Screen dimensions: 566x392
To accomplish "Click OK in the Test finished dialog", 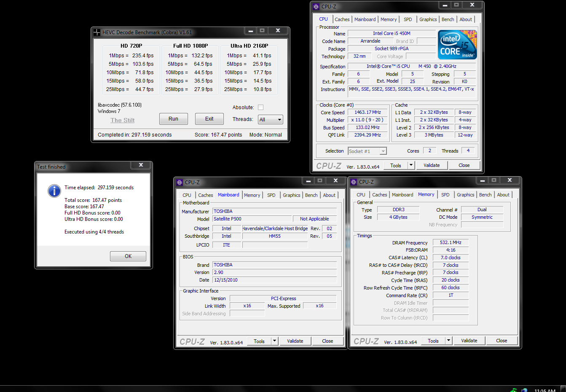I will coord(128,256).
